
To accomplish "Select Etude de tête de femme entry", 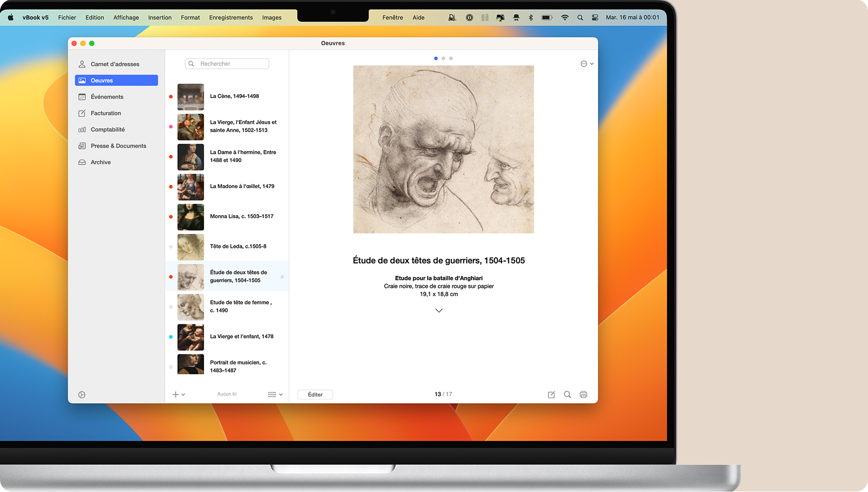I will 227,307.
